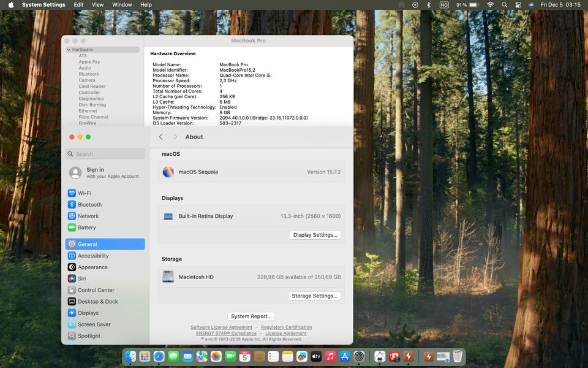Launch Safari from the Dock
The height and width of the screenshot is (368, 588).
[x=159, y=356]
